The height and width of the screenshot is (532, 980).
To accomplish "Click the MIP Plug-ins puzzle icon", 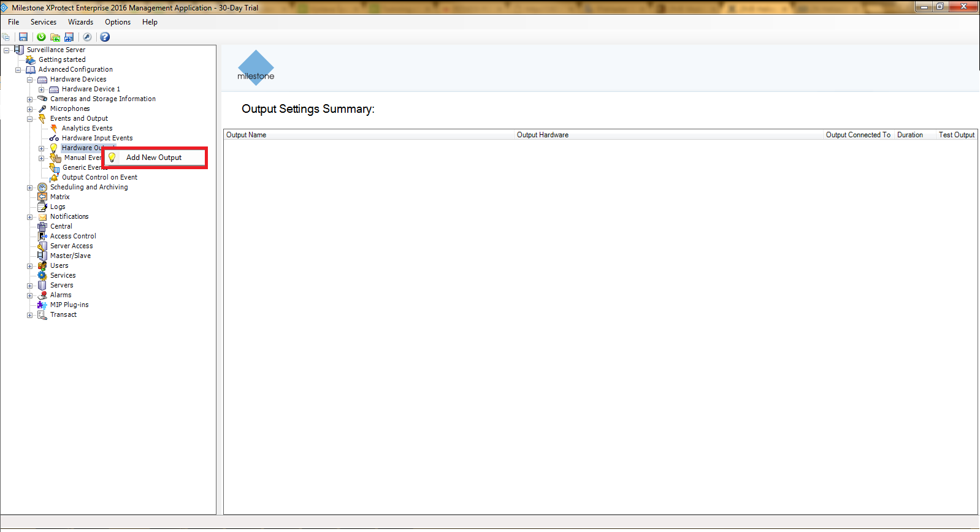I will point(42,305).
